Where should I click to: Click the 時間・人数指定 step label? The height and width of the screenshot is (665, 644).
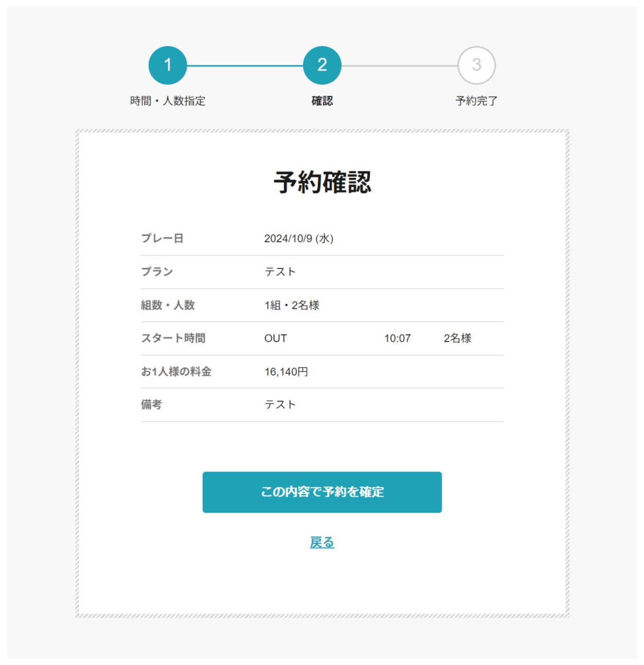167,101
